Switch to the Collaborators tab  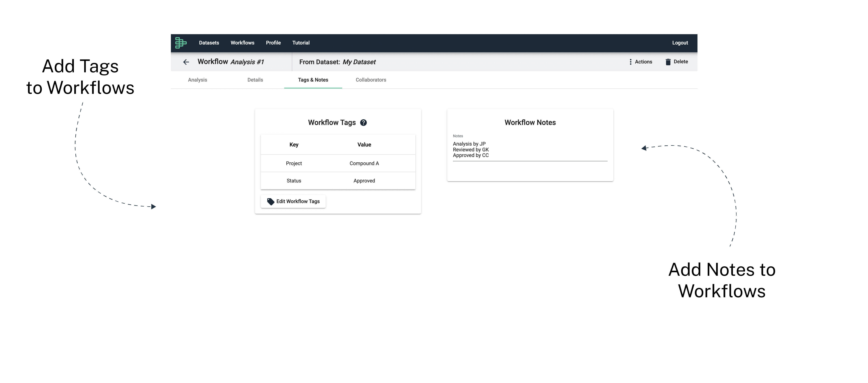click(x=371, y=80)
